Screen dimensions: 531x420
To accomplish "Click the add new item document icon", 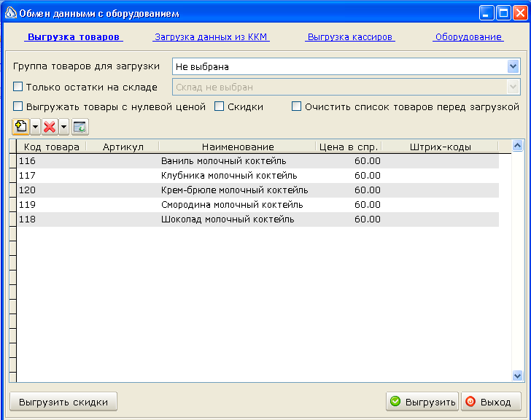I will point(21,127).
